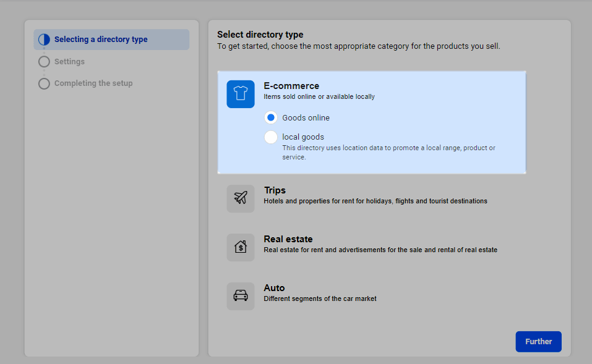Choose the Real estate category title
This screenshot has width=592, height=364.
pyautogui.click(x=288, y=239)
